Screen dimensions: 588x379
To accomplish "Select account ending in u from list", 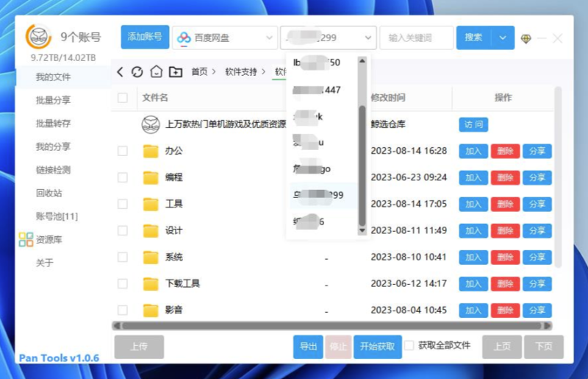I will click(x=323, y=142).
